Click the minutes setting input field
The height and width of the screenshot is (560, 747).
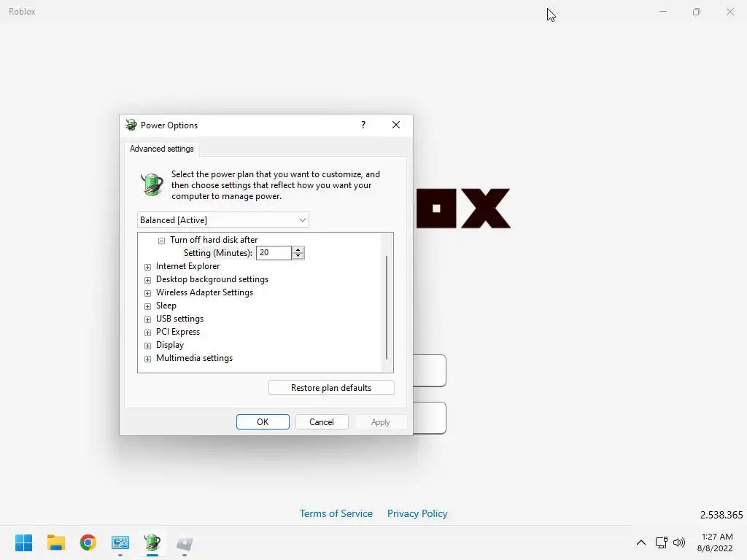pos(274,253)
